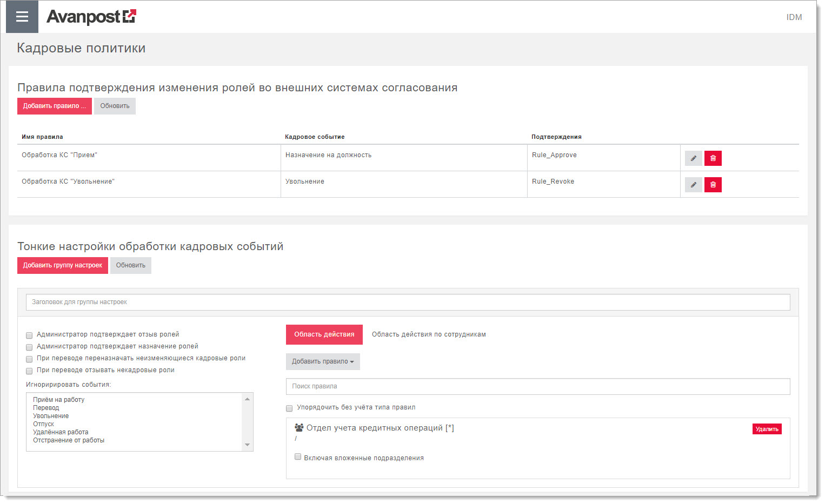The height and width of the screenshot is (504, 825).
Task: Click Добавить группу настроек button
Action: pos(63,265)
